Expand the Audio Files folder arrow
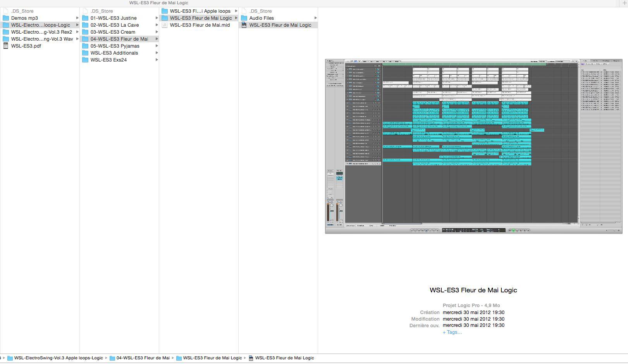 point(315,18)
